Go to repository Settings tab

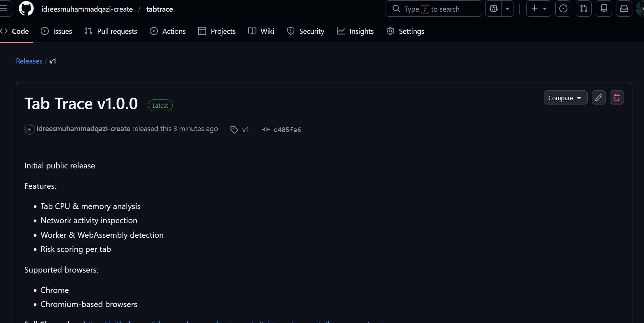tap(405, 31)
